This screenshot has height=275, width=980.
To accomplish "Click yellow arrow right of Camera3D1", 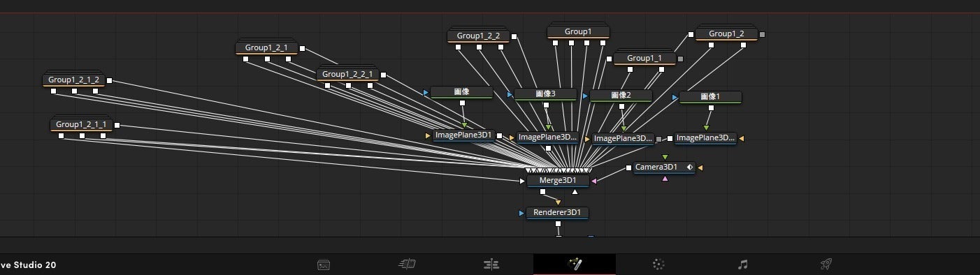I will coord(700,168).
